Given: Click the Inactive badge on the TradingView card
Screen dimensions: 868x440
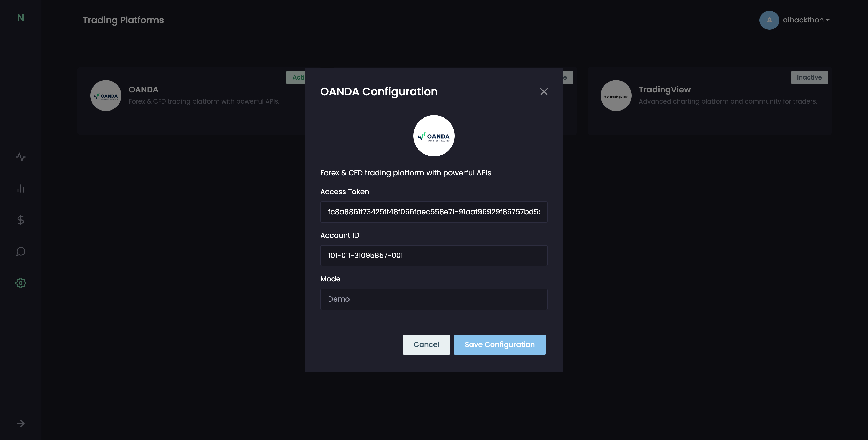Looking at the screenshot, I should (x=809, y=77).
